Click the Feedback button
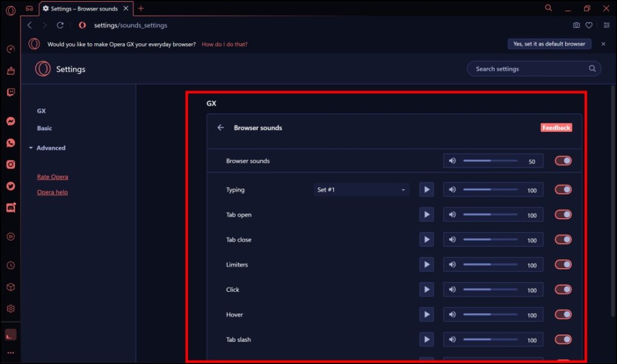This screenshot has height=364, width=617. [556, 128]
